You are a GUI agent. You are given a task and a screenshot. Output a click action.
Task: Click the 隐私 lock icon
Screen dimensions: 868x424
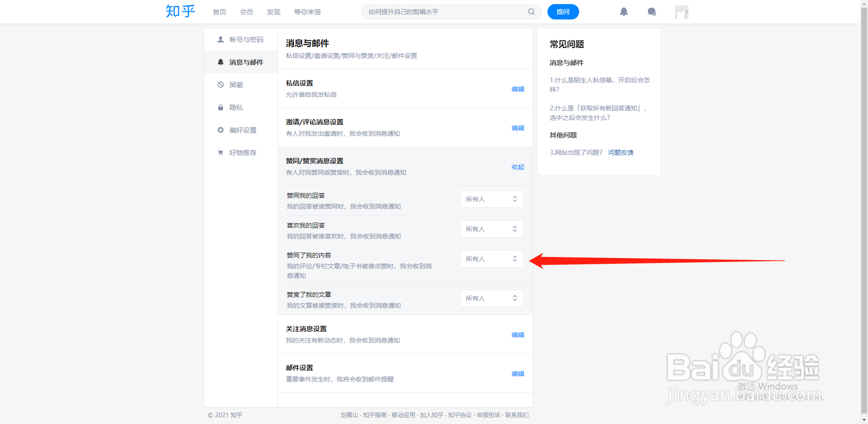pos(220,107)
